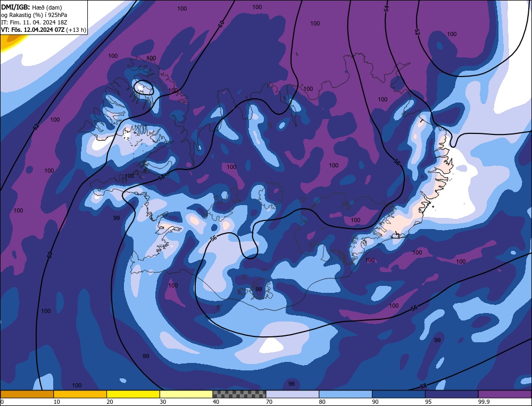Click the pale yellow 30–40 legend swatch

(186, 394)
